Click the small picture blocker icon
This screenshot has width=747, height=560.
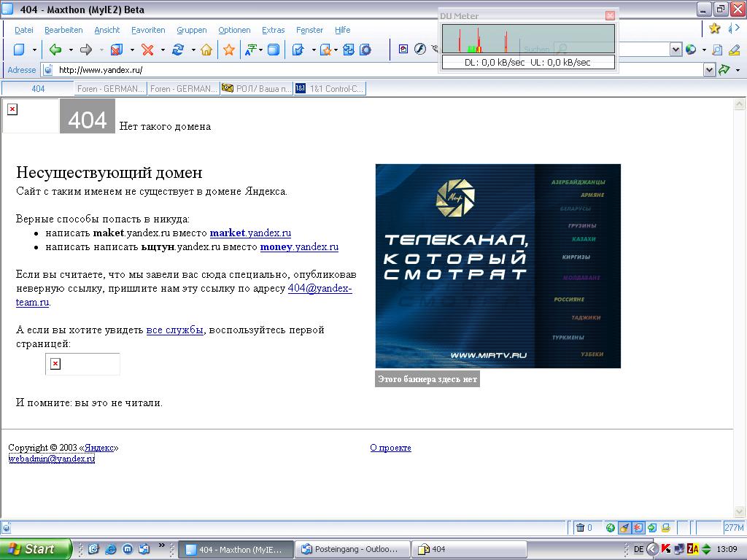click(x=403, y=49)
